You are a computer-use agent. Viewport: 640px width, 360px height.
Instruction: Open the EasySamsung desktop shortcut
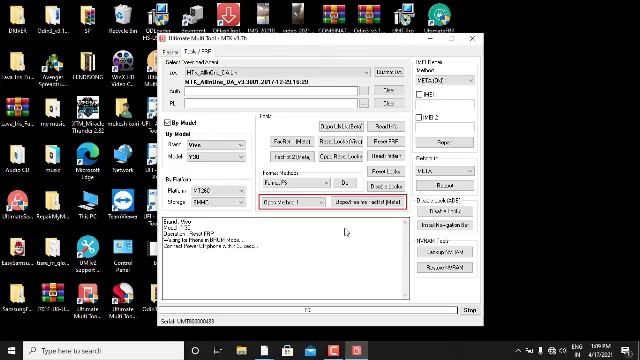click(17, 251)
